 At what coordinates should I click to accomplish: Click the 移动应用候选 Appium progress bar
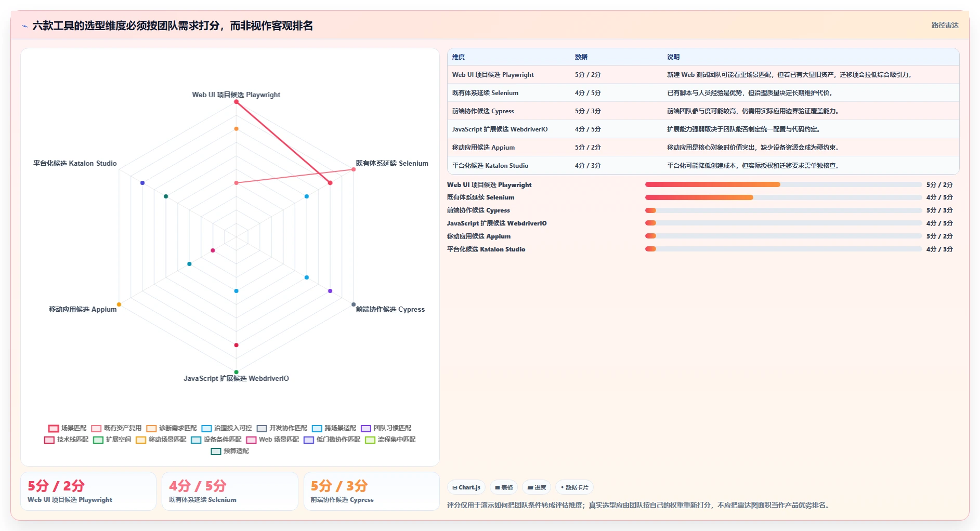coord(783,236)
